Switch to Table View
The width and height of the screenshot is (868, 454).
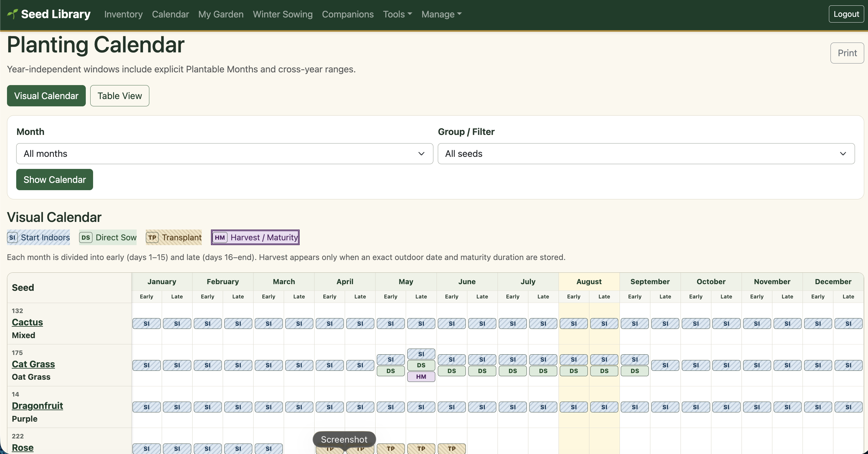pyautogui.click(x=119, y=96)
